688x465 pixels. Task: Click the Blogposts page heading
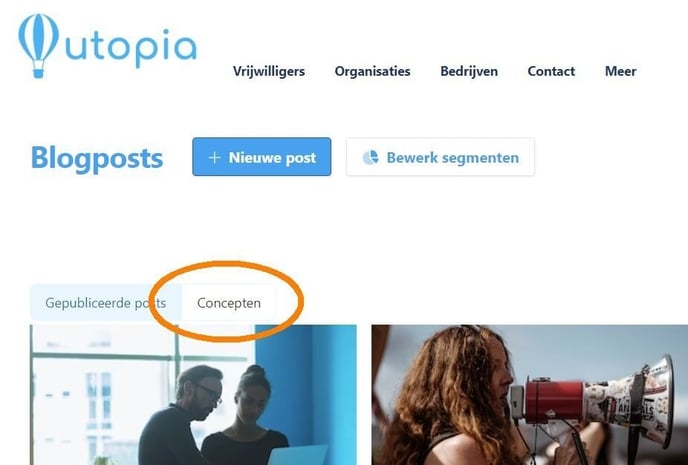(x=97, y=158)
